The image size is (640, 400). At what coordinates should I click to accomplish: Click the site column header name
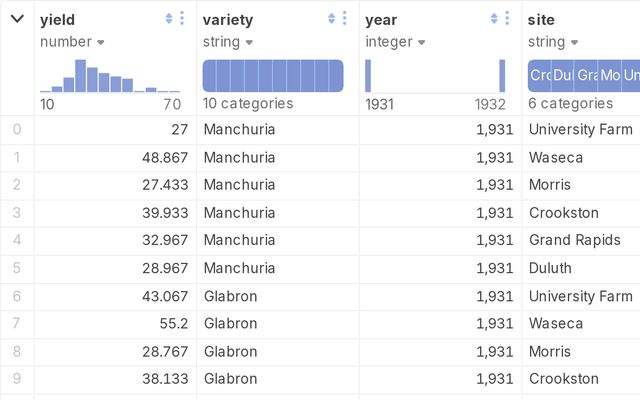[541, 19]
